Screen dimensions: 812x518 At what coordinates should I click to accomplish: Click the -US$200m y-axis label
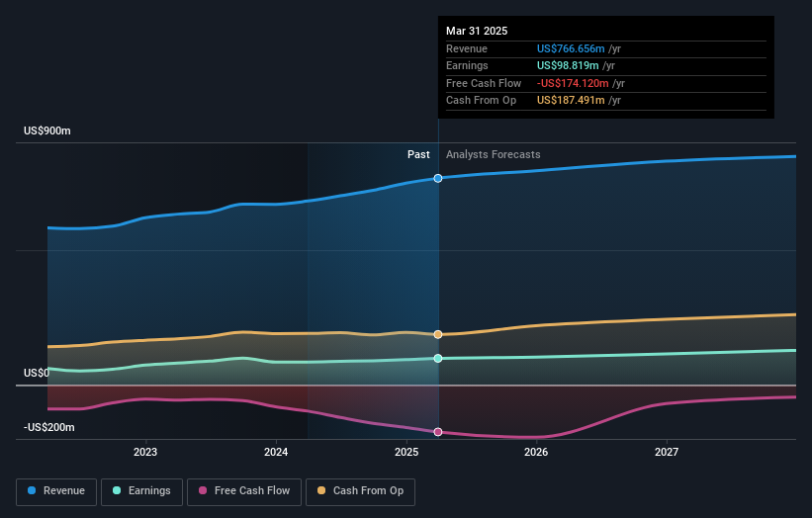49,427
